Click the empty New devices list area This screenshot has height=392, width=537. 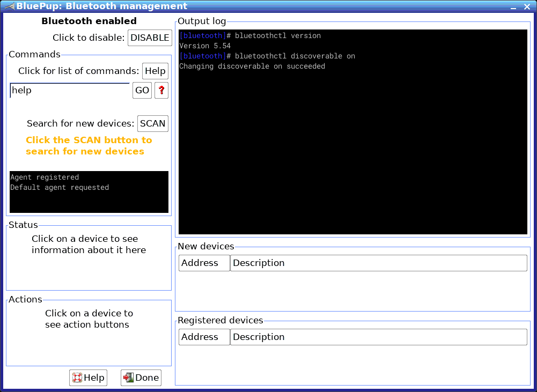coord(353,290)
